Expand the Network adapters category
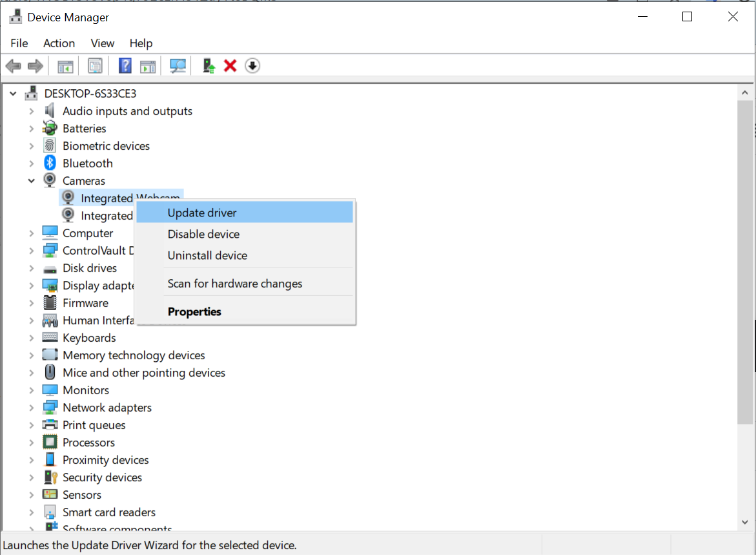 (31, 408)
